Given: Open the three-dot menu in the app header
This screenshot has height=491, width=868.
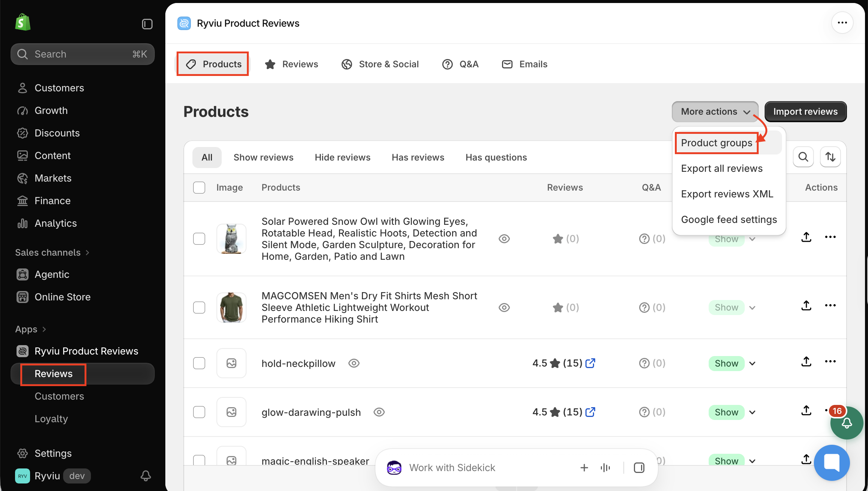Looking at the screenshot, I should click(x=842, y=23).
